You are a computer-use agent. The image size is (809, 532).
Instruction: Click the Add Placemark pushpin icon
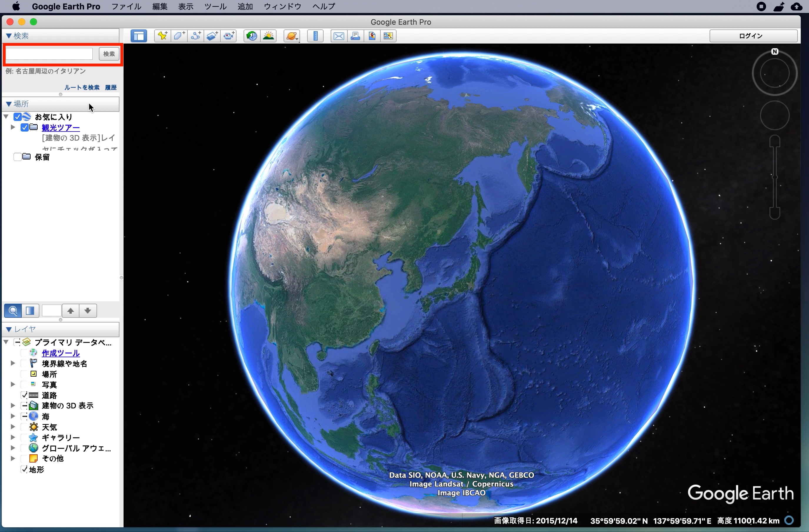pyautogui.click(x=162, y=36)
